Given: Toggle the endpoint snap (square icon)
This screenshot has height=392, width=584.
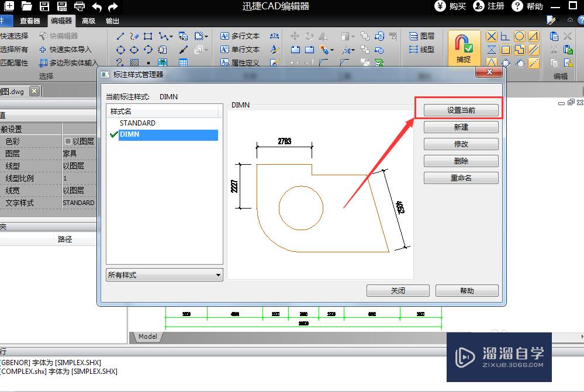Looking at the screenshot, I should [506, 50].
